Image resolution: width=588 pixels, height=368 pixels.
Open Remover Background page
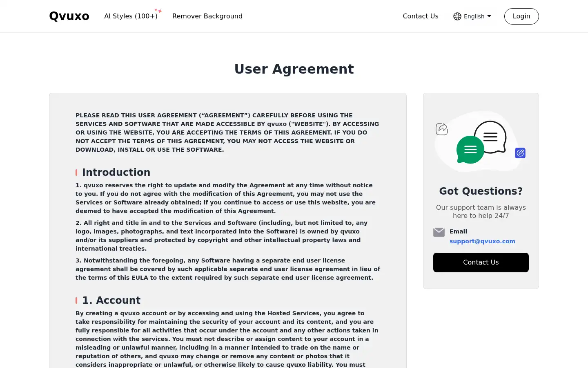(207, 16)
